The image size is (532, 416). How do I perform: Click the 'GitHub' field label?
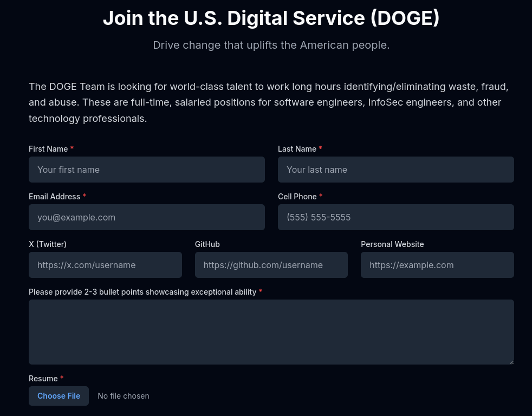coord(207,244)
